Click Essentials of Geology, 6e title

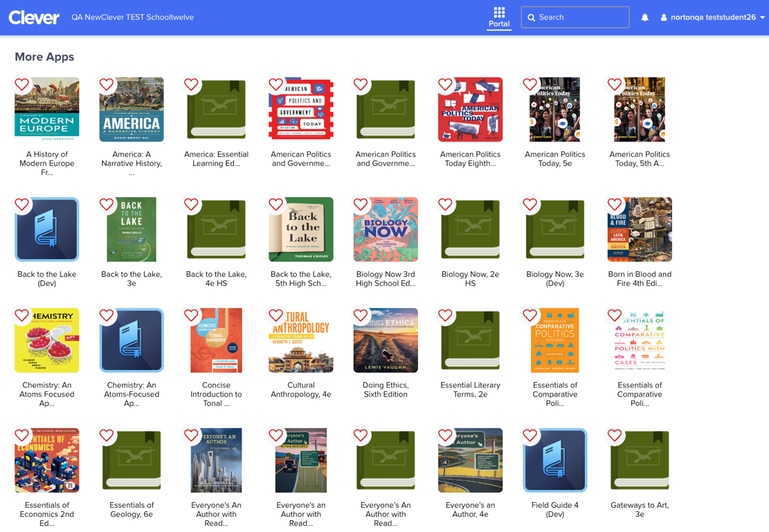[132, 509]
